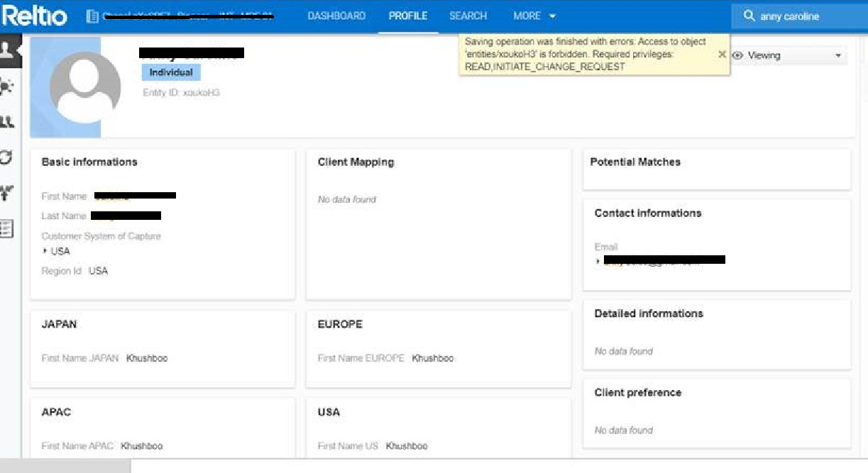Click No data found in Client Mapping
The height and width of the screenshot is (473, 868).
[347, 199]
